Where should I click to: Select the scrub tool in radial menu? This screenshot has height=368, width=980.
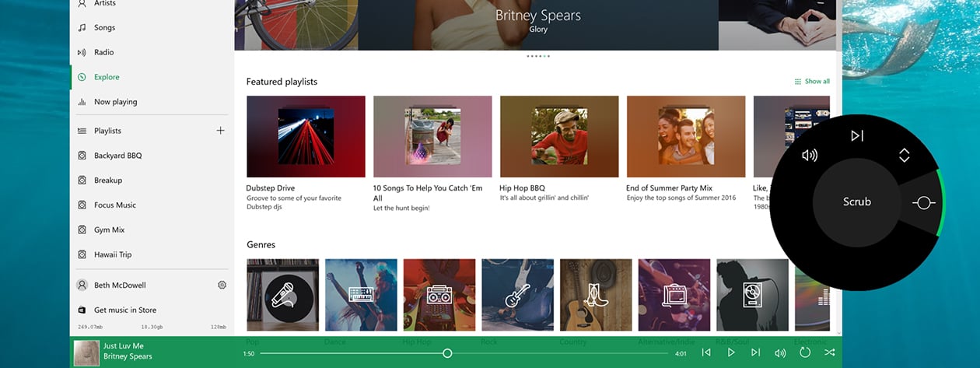[x=923, y=202]
